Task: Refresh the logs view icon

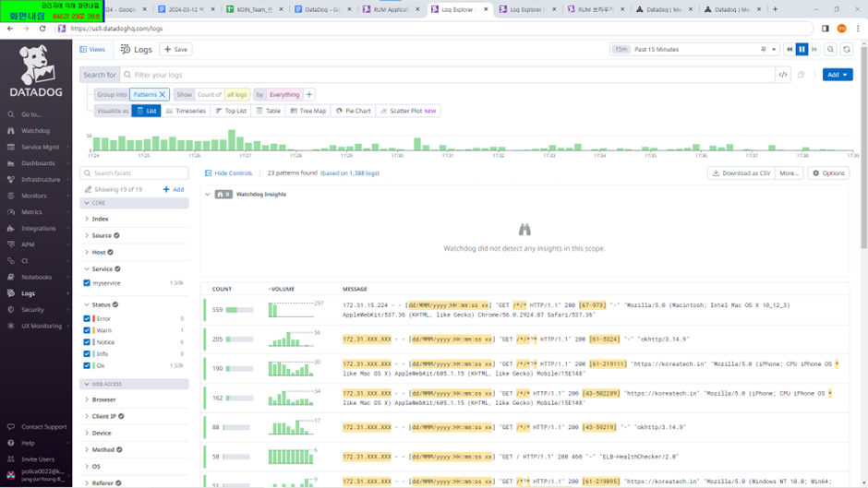Action: (847, 49)
